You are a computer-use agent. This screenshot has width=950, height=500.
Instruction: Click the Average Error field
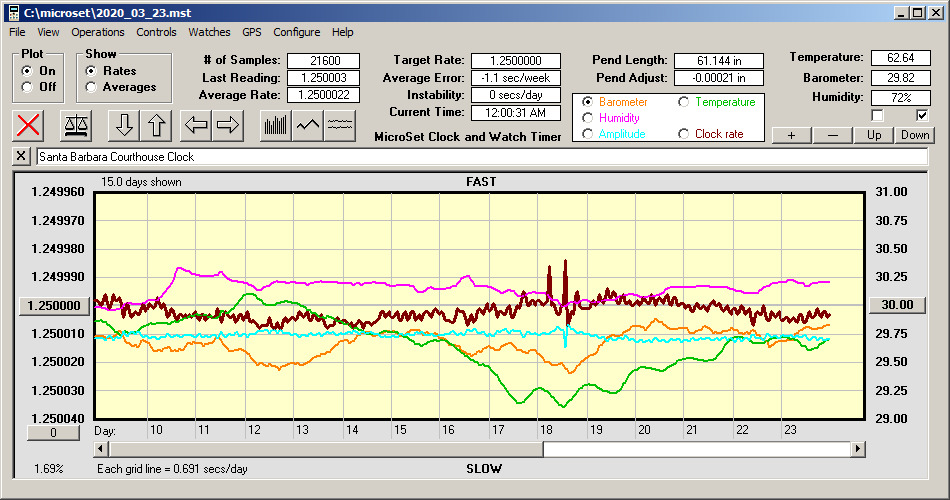[x=516, y=78]
